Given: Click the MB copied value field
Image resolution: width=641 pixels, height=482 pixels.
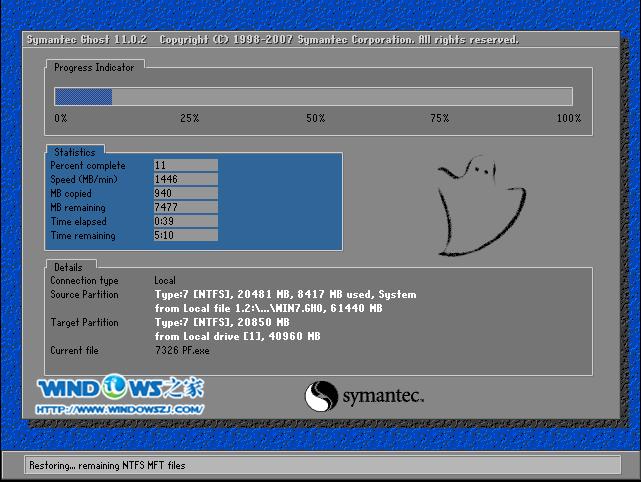Looking at the screenshot, I should pyautogui.click(x=185, y=193).
